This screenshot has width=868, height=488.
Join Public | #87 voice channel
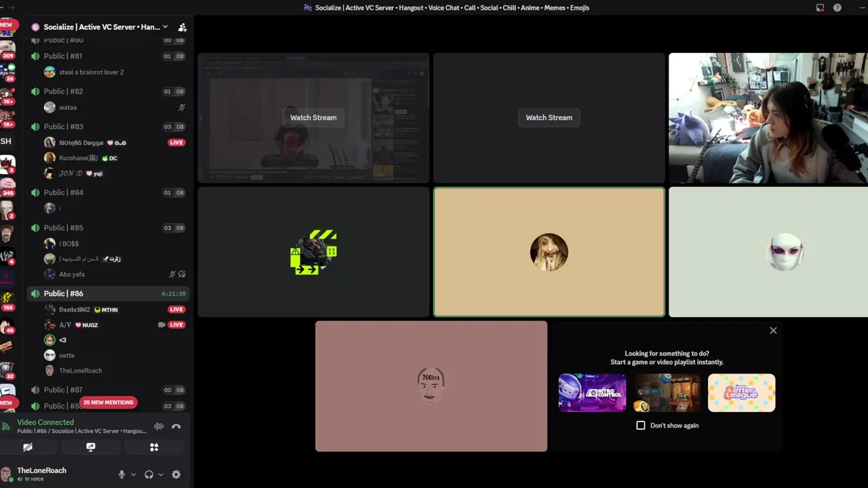click(x=107, y=390)
